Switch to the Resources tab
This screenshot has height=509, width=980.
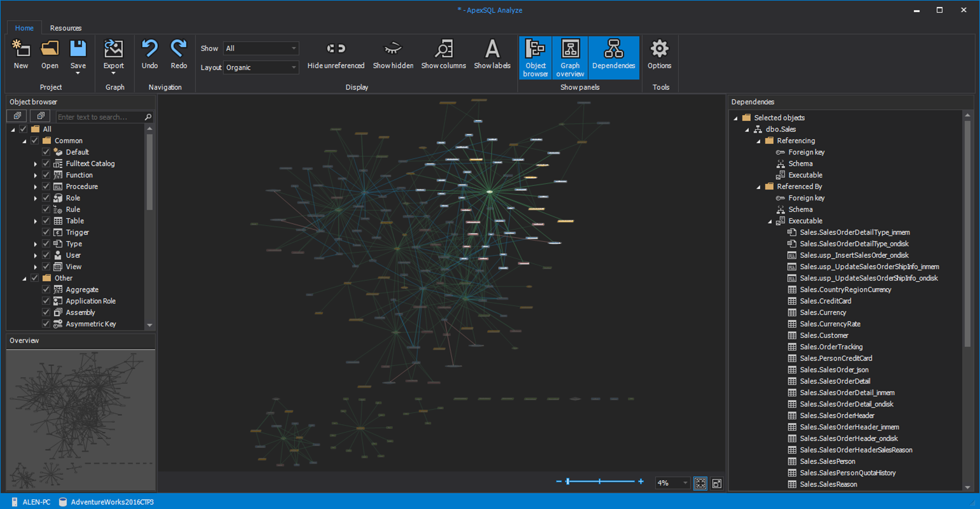pos(66,28)
